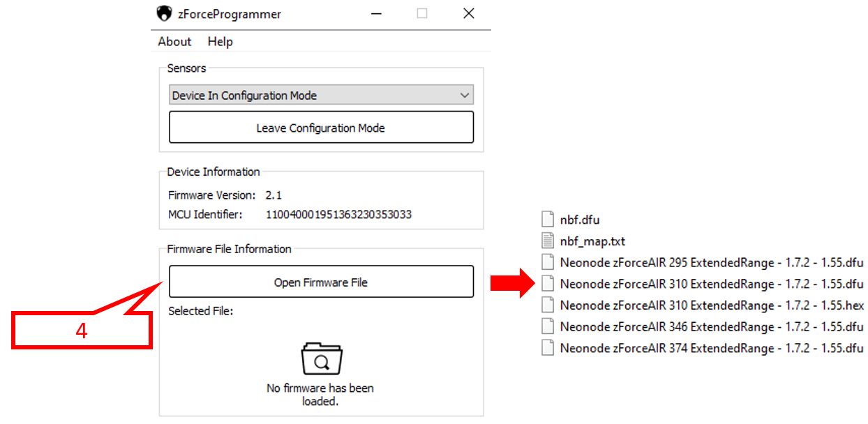The height and width of the screenshot is (424, 868).
Task: Select the nbf_map.txt text file icon
Action: coord(548,241)
